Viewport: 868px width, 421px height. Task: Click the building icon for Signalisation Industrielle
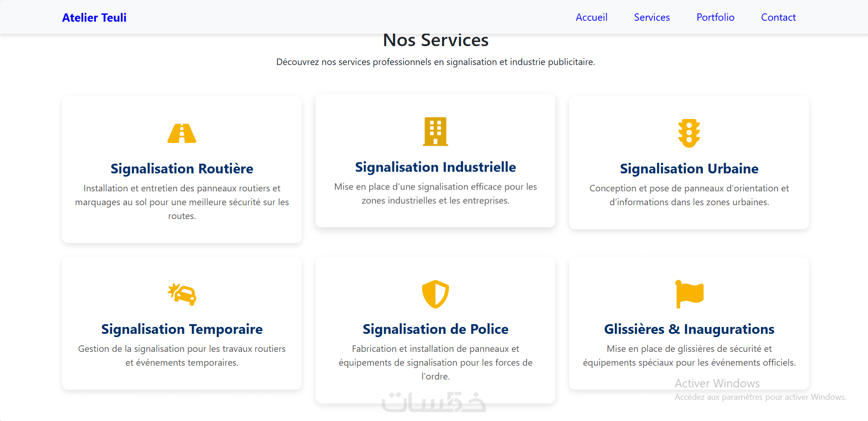435,131
